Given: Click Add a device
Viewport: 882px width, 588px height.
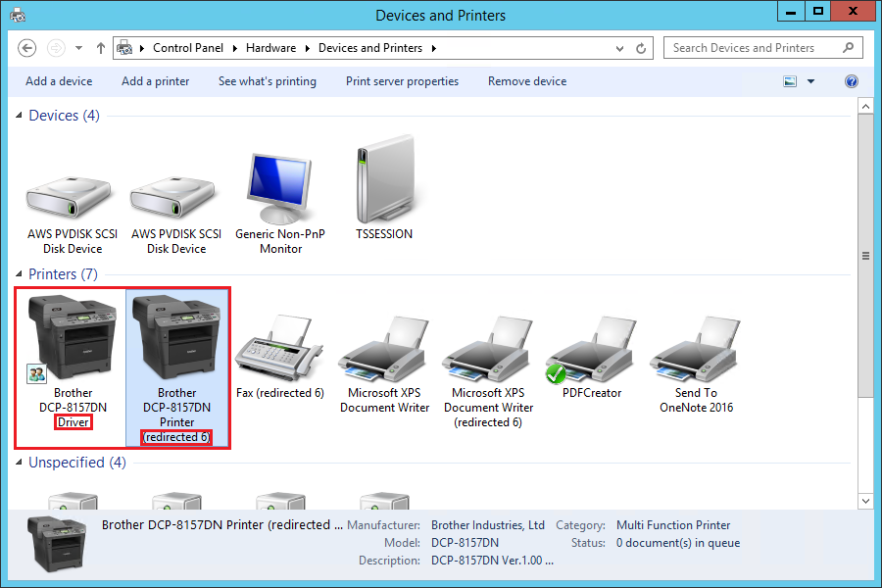Looking at the screenshot, I should 59,81.
